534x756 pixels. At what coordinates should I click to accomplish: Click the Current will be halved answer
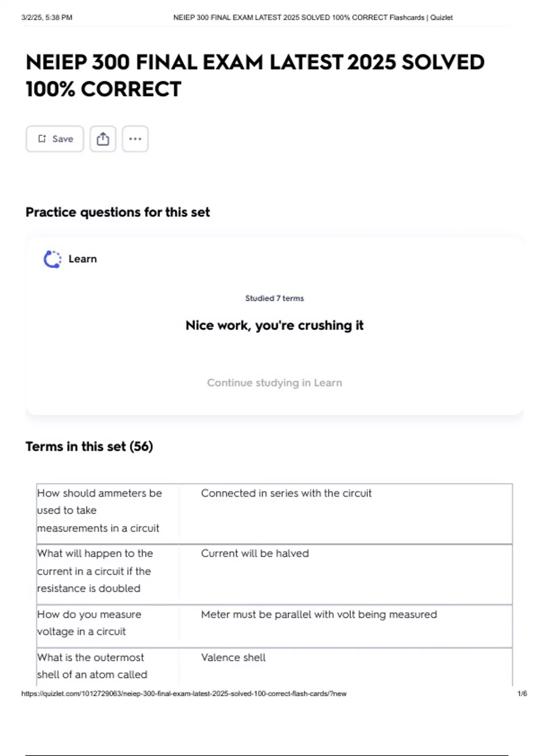(x=255, y=553)
